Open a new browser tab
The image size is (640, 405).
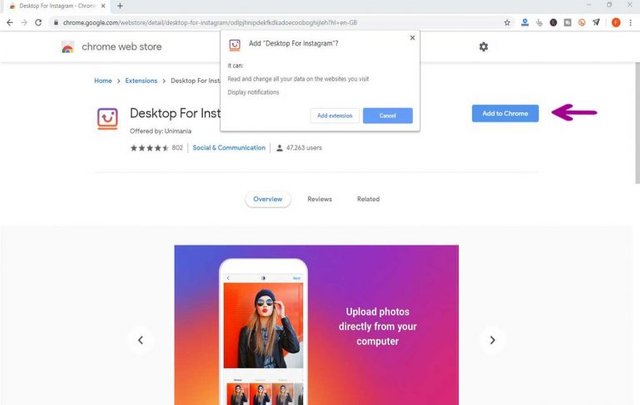point(120,6)
